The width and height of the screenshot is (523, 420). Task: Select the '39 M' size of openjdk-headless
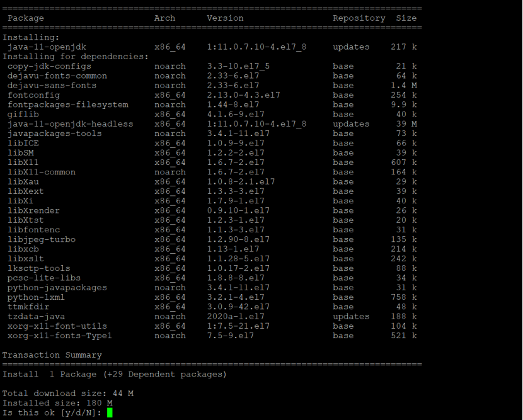click(x=406, y=124)
